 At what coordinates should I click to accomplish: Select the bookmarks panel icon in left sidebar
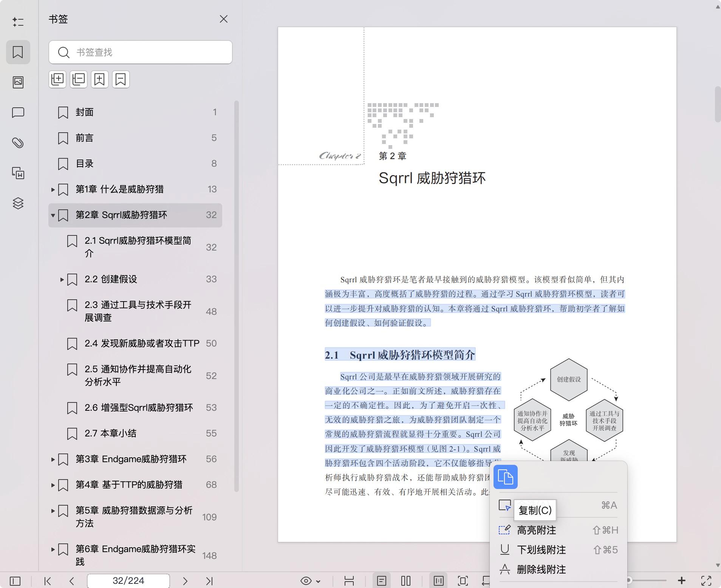click(18, 52)
